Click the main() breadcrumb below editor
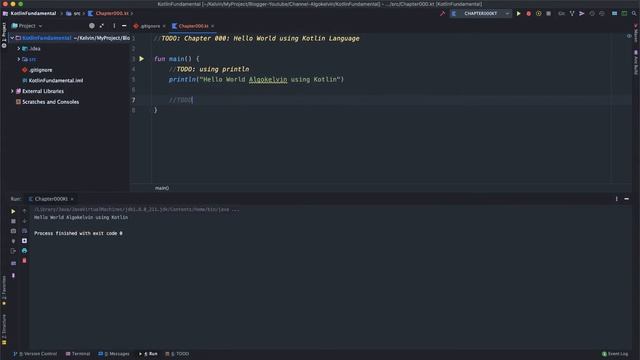The image size is (640, 360). tap(162, 188)
